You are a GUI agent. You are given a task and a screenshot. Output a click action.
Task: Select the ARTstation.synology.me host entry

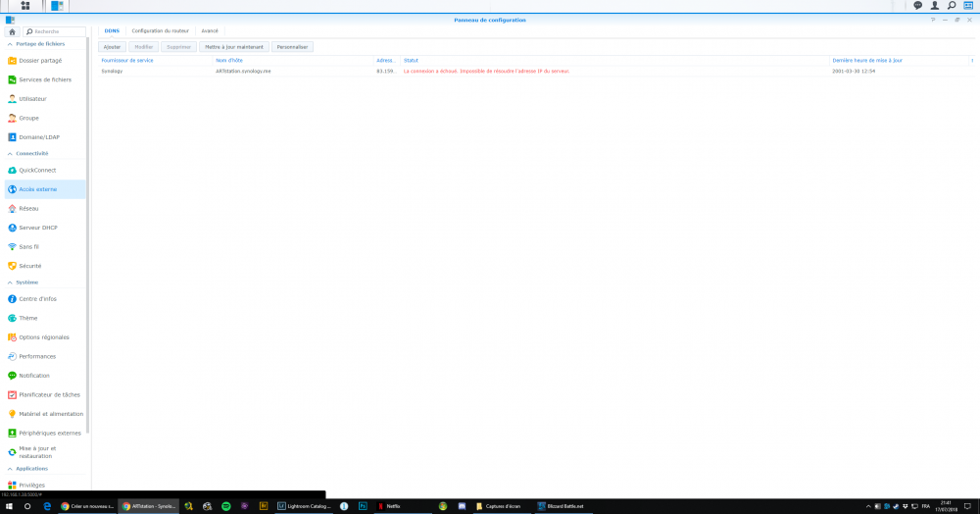point(244,72)
